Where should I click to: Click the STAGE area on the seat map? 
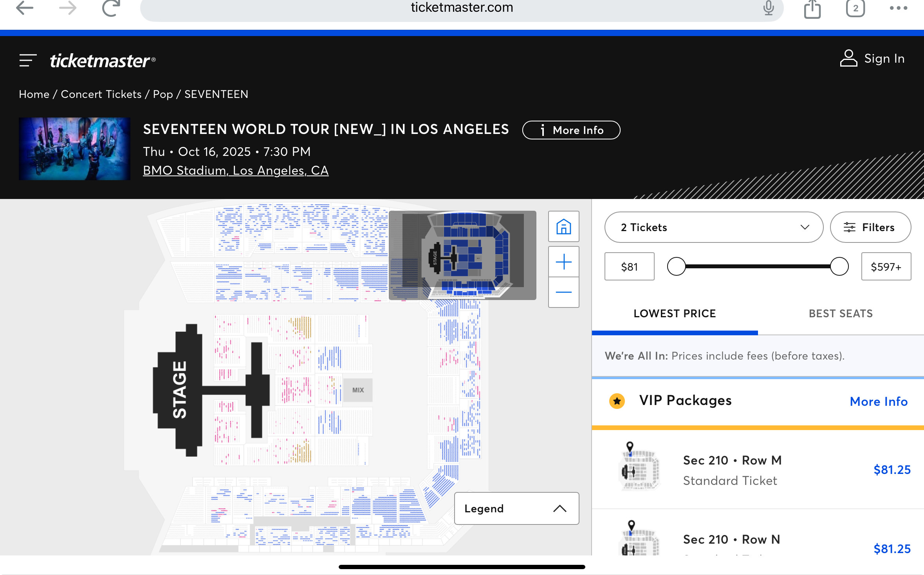point(179,390)
